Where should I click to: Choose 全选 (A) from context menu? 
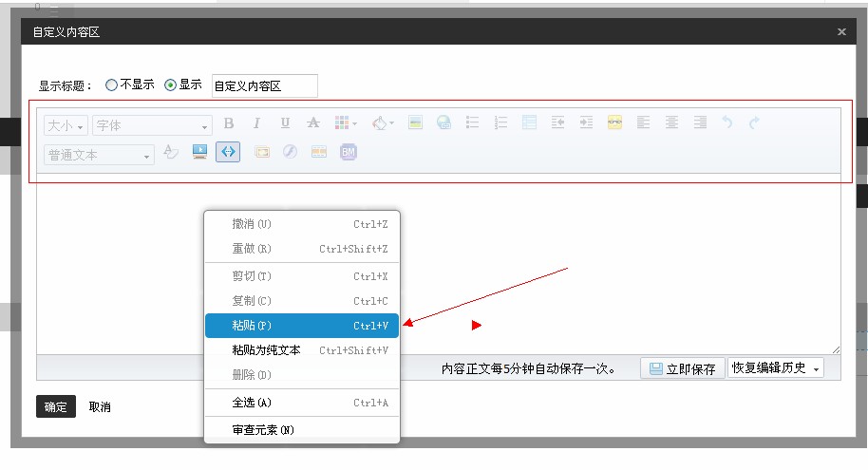tap(302, 403)
